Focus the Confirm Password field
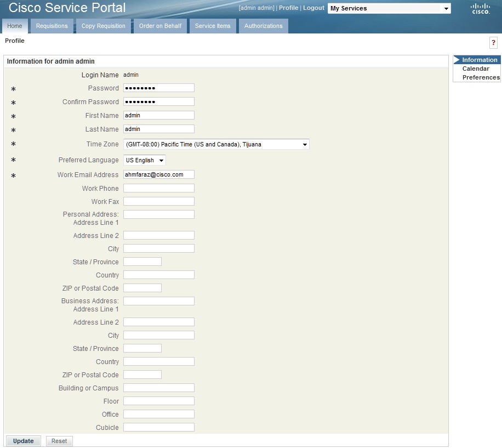This screenshot has width=502, height=448. pos(159,101)
